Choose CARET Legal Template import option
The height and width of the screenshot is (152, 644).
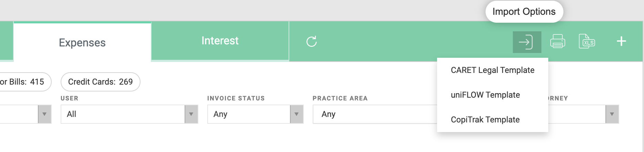[x=492, y=70]
